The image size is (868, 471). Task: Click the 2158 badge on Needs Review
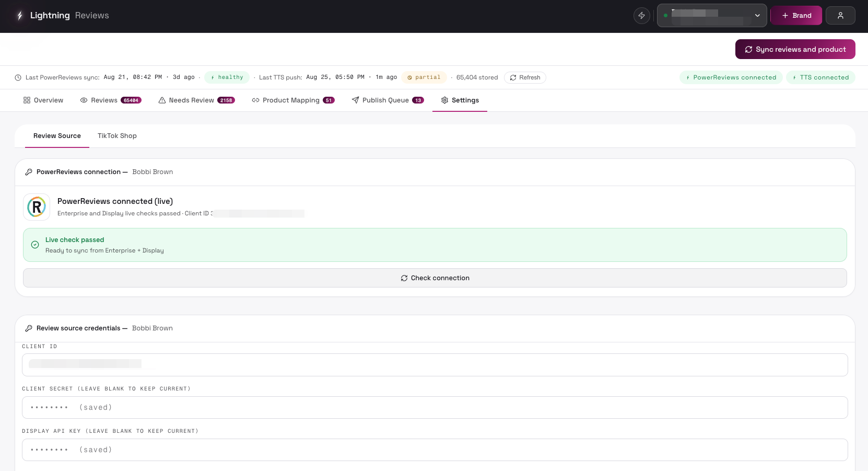click(x=226, y=100)
